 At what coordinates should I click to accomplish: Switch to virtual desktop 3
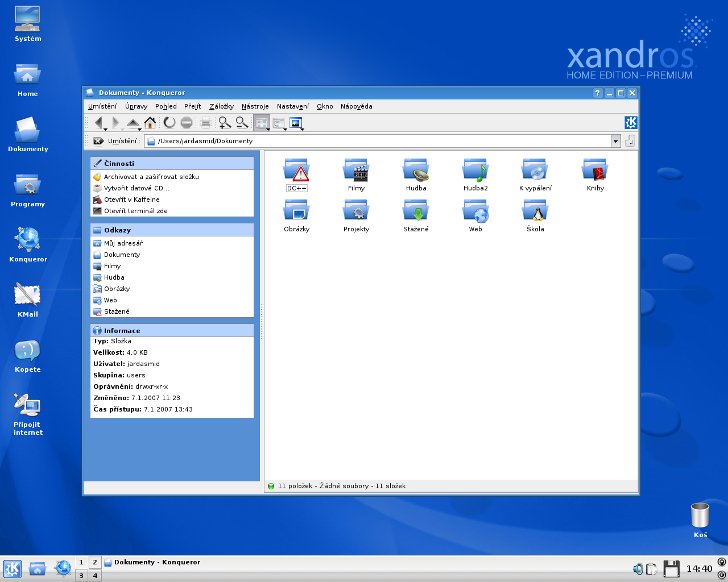point(81,576)
